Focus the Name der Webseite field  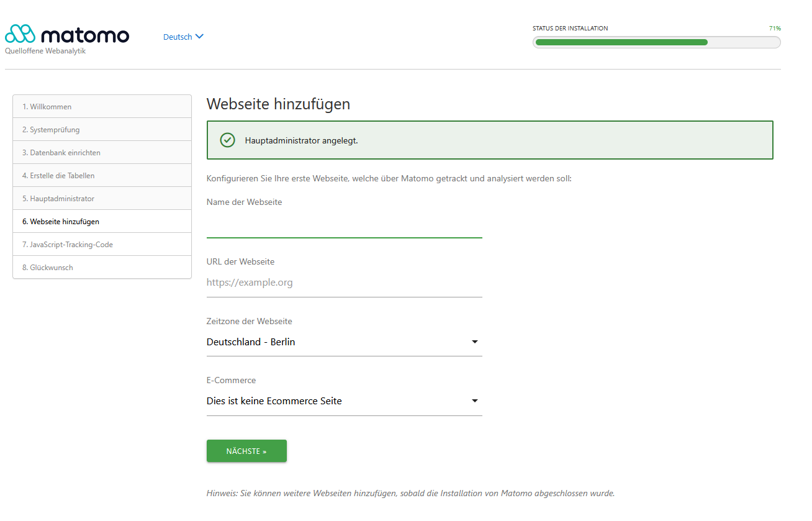point(344,225)
